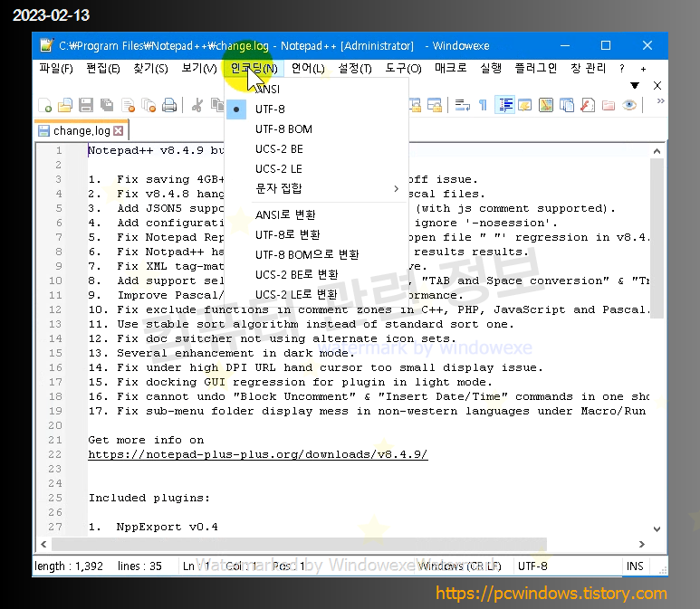Click UTF-8 encoding in status bar
This screenshot has width=700, height=609.
click(532, 566)
